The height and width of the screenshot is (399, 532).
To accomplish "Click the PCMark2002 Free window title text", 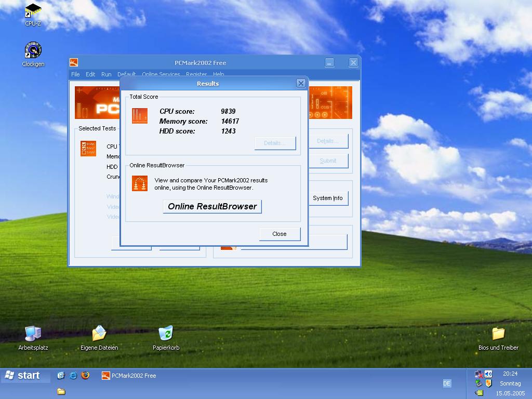I will click(200, 63).
